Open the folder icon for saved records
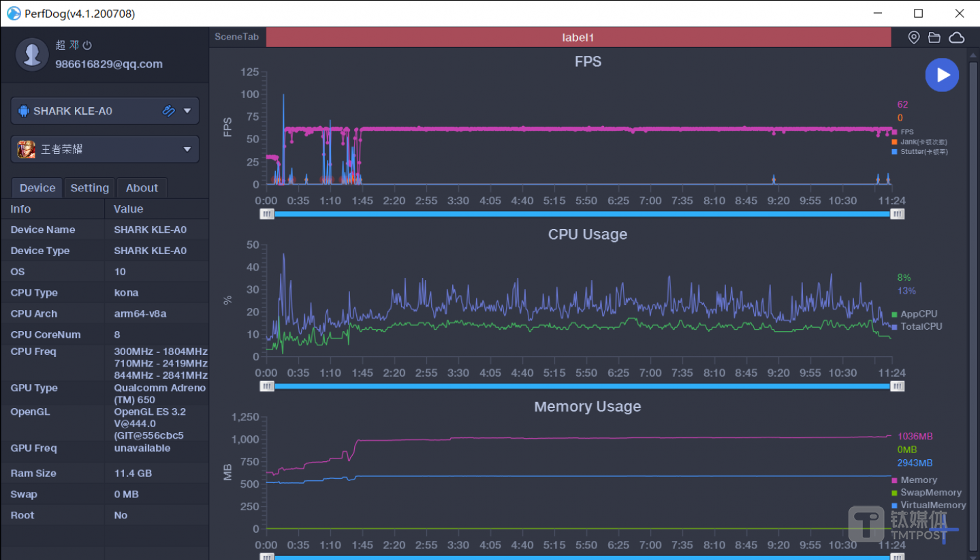 pyautogui.click(x=934, y=37)
